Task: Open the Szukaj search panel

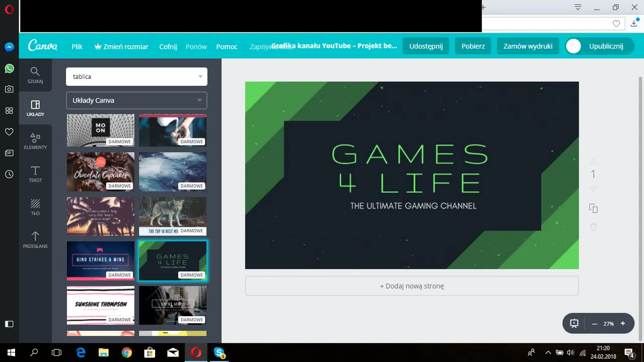Action: coord(35,75)
